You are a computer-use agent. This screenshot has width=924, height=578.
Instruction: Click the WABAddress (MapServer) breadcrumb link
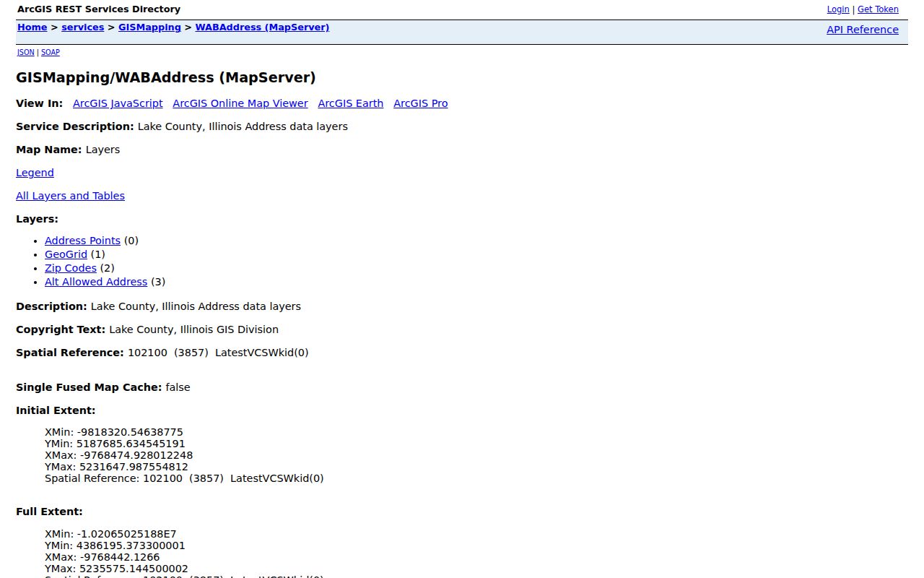[262, 27]
